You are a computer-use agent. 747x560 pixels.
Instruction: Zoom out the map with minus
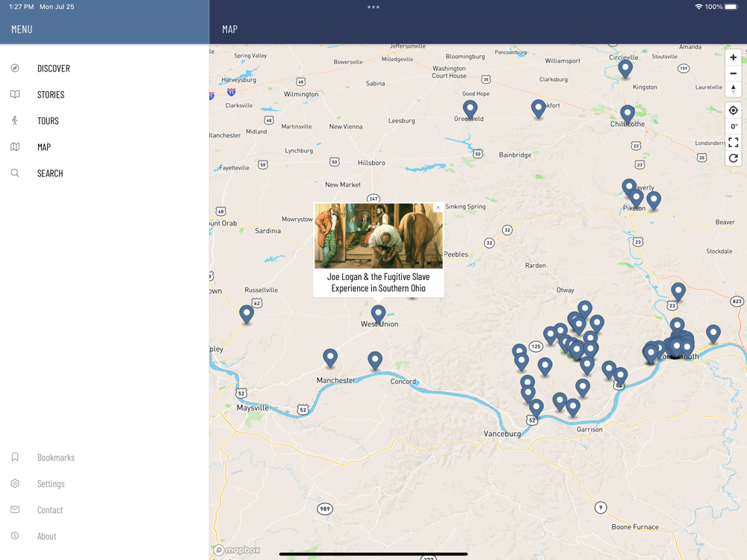coord(734,73)
